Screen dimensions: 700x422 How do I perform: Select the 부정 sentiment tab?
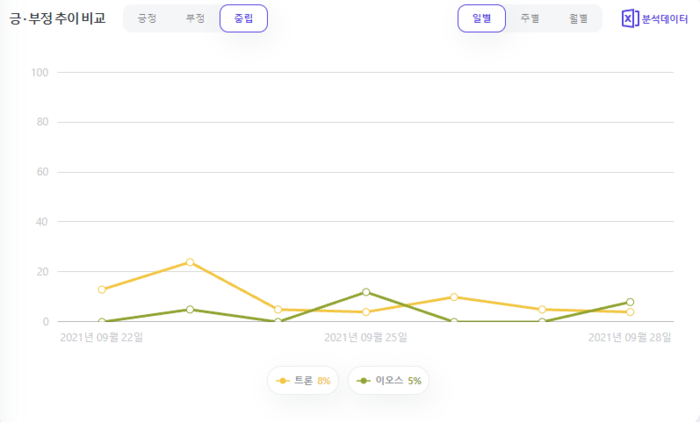pos(195,18)
